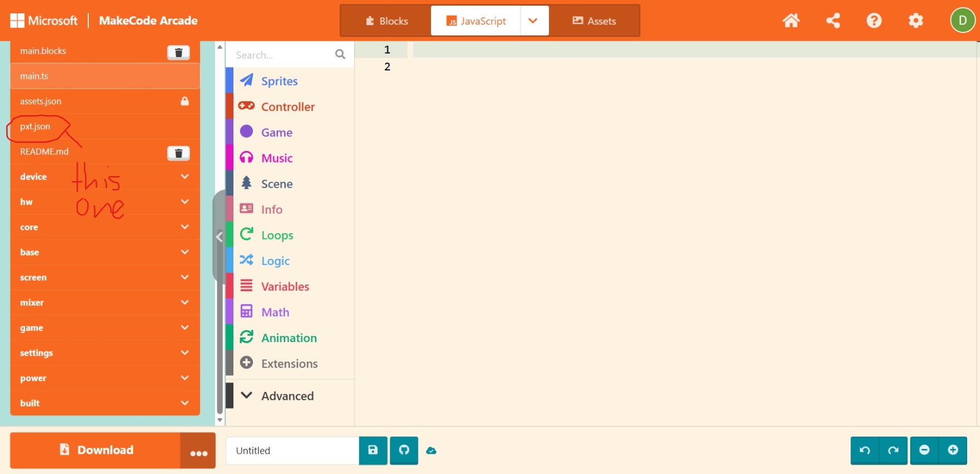Screen dimensions: 980x474
Task: Expand the Advanced toolbox section
Action: (290, 396)
